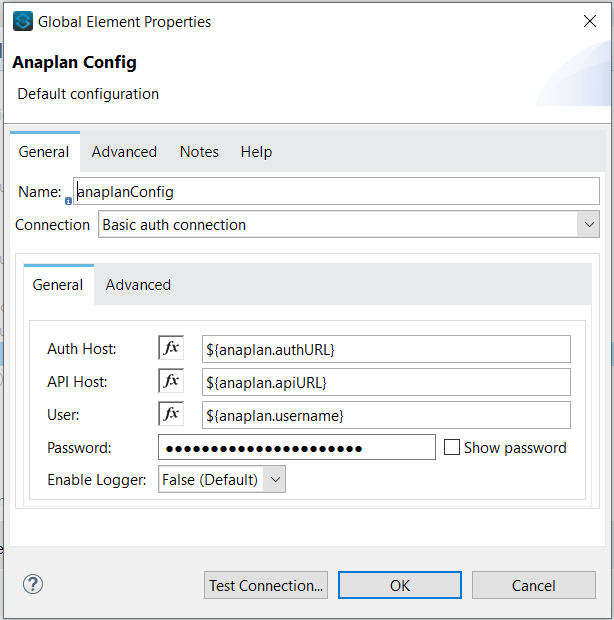Close the Global Element Properties dialog
The height and width of the screenshot is (620, 614).
coord(590,21)
